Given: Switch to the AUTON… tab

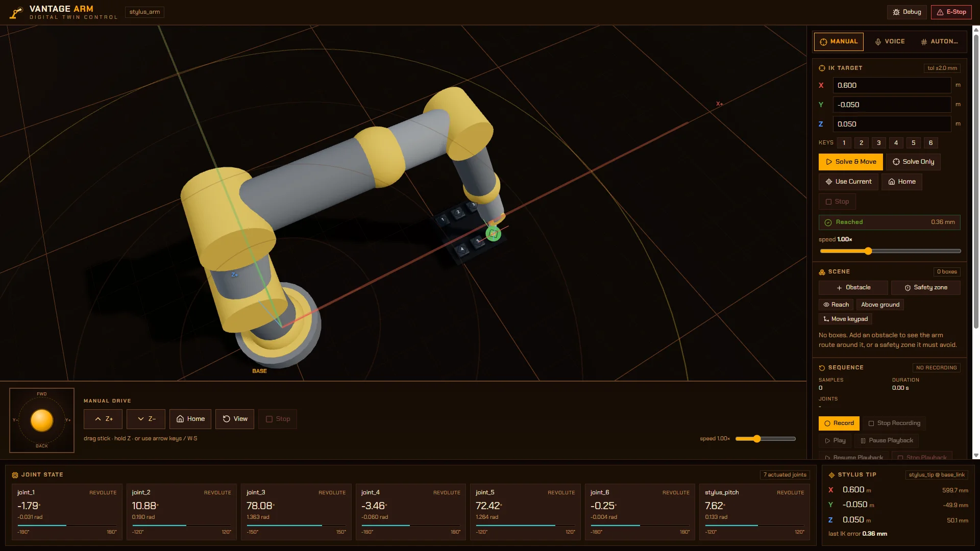Looking at the screenshot, I should [x=939, y=42].
